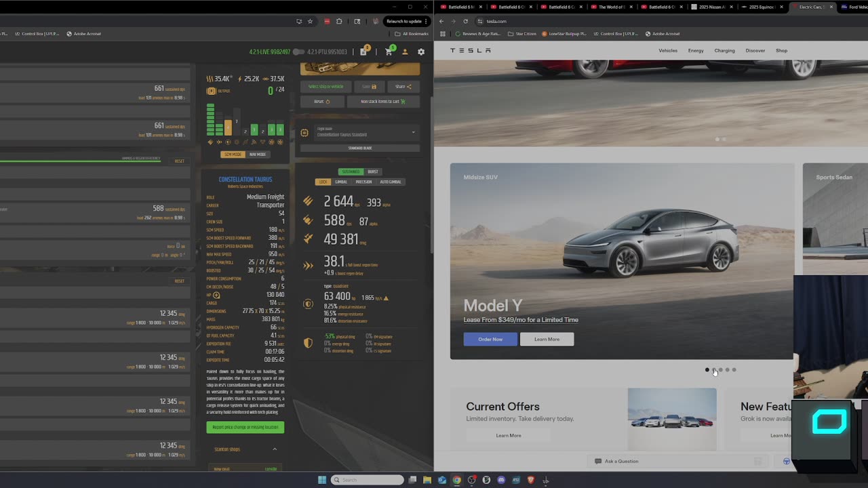This screenshot has width=868, height=488.
Task: Open the extensions puzzle icon in left browser
Action: click(x=339, y=21)
